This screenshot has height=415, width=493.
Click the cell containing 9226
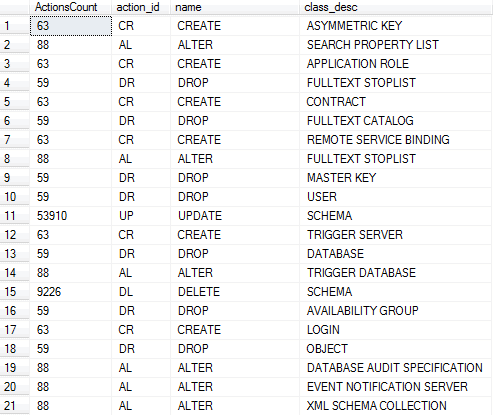click(71, 292)
